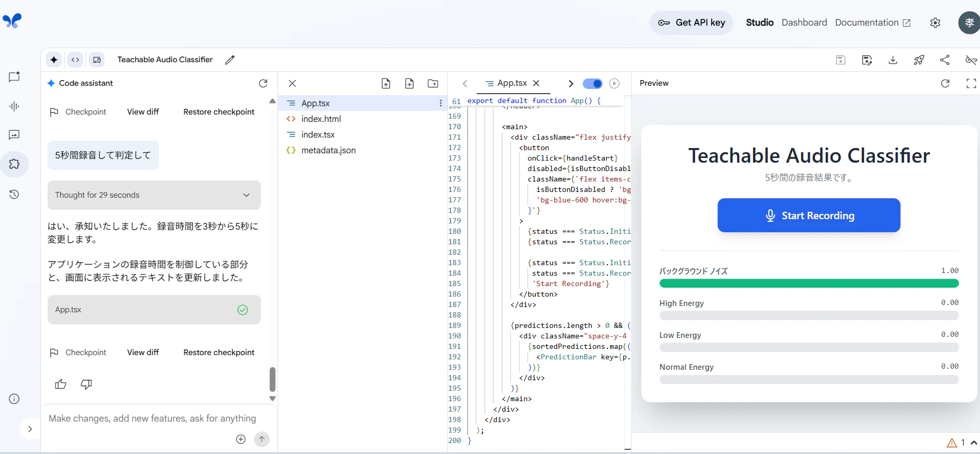Open App.tsx file options menu

(441, 103)
